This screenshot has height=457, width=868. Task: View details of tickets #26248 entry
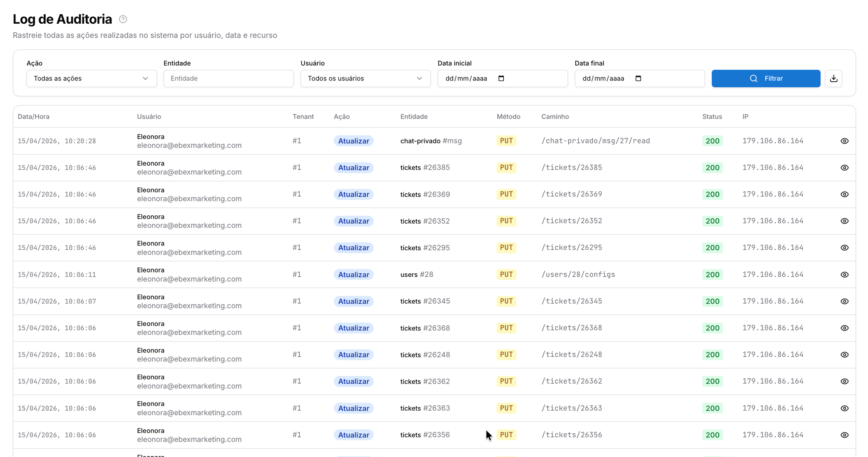coord(844,355)
